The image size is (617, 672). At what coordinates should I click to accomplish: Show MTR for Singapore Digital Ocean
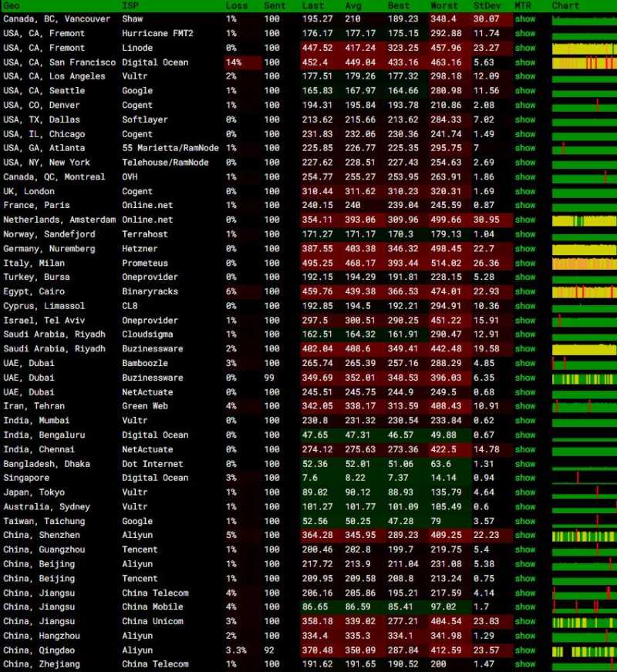tap(525, 478)
